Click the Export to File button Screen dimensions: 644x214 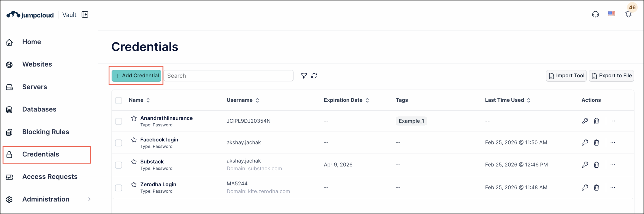pyautogui.click(x=611, y=76)
